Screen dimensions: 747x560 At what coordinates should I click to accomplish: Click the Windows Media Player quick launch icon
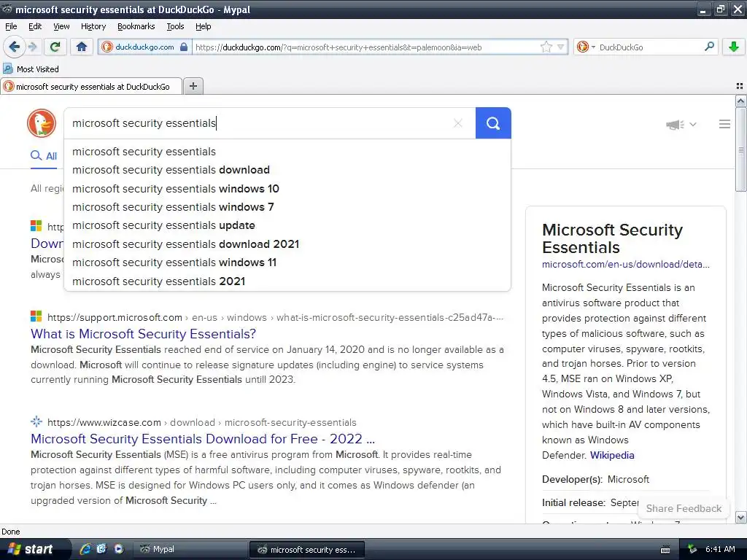click(119, 549)
